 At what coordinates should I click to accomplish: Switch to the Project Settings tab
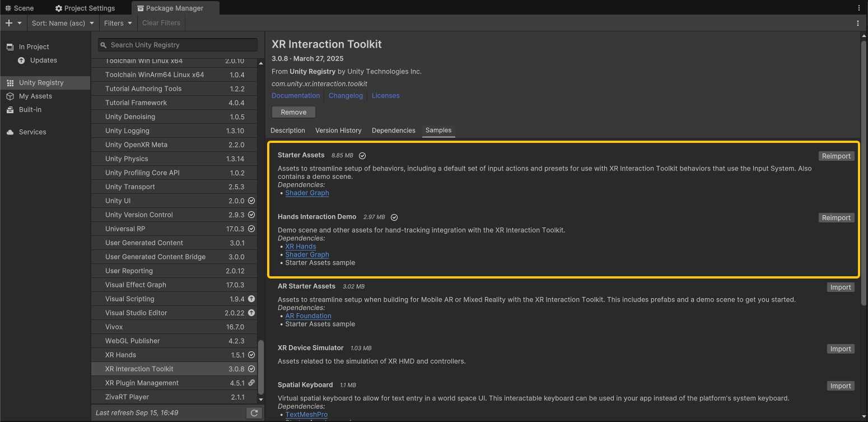point(85,8)
